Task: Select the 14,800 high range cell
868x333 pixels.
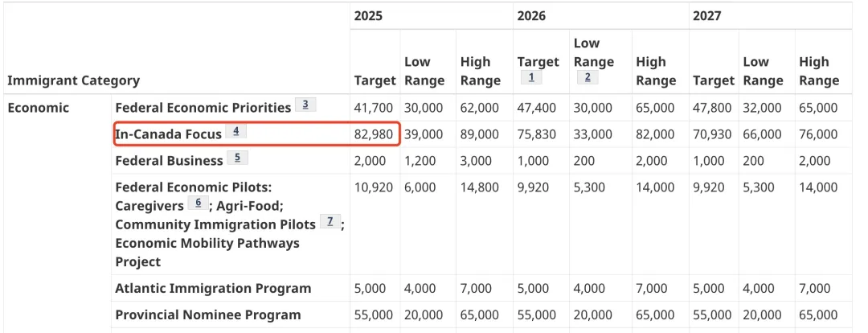Action: click(480, 187)
